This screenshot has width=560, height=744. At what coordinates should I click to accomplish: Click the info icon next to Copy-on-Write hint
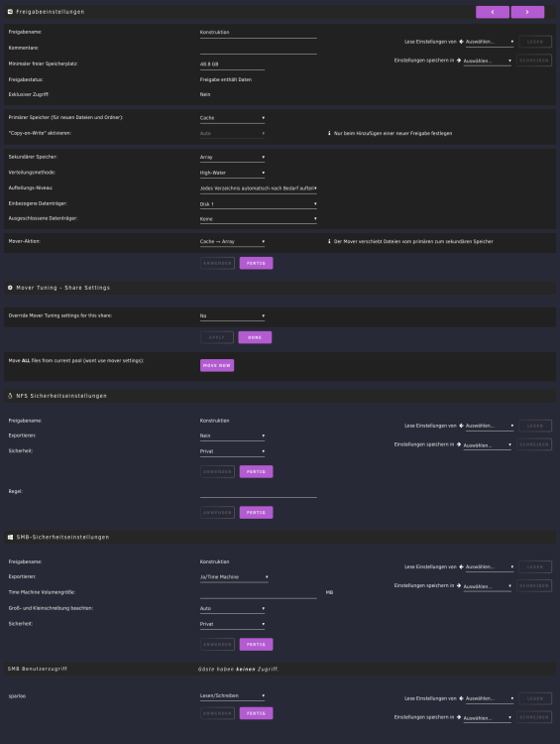coord(329,133)
